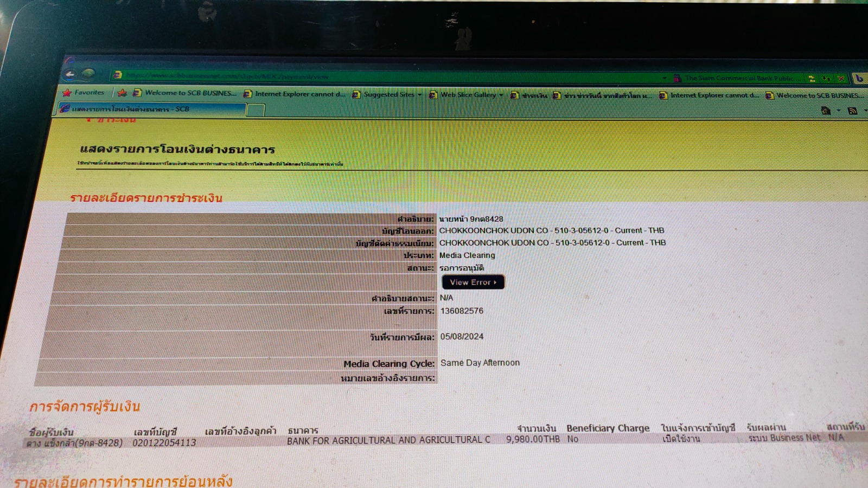The width and height of the screenshot is (868, 488).
Task: Click the page icon beside the URL
Action: pyautogui.click(x=118, y=75)
